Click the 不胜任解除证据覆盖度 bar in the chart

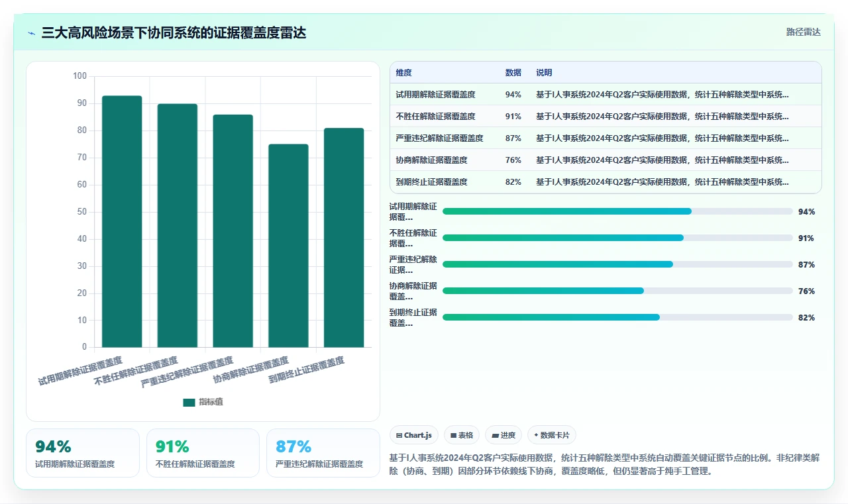178,225
